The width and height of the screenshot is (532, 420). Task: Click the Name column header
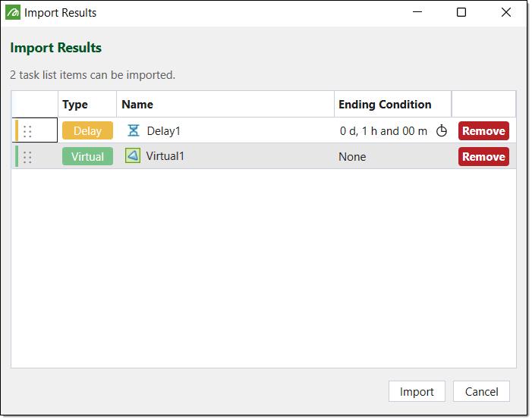(x=137, y=105)
